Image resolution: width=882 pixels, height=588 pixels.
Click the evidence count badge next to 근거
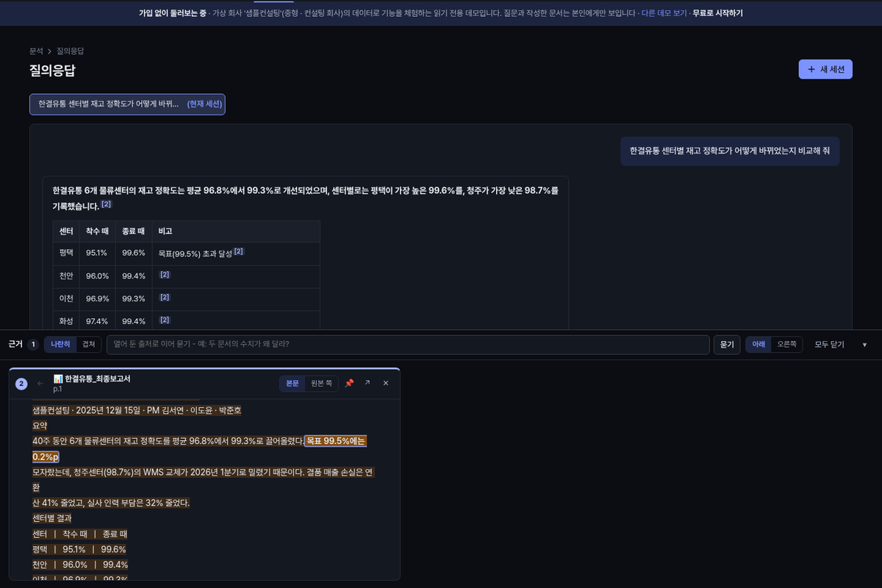33,345
